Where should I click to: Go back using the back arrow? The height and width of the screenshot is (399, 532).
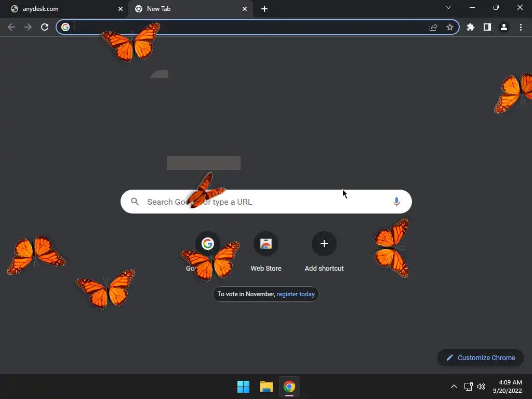tap(11, 27)
